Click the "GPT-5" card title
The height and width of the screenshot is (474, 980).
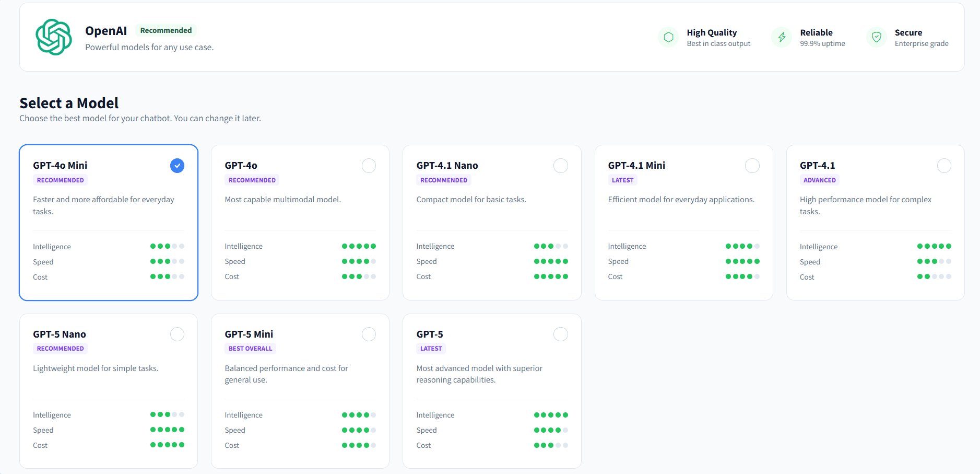coord(430,334)
